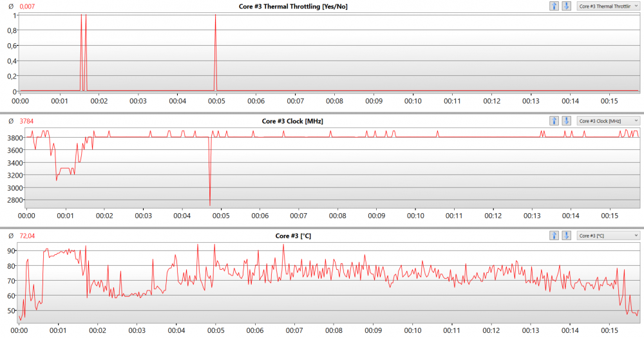Screen dimensions: 644x338
Task: Hit the up arrow on the Core #3 °C graph
Action: [554, 236]
